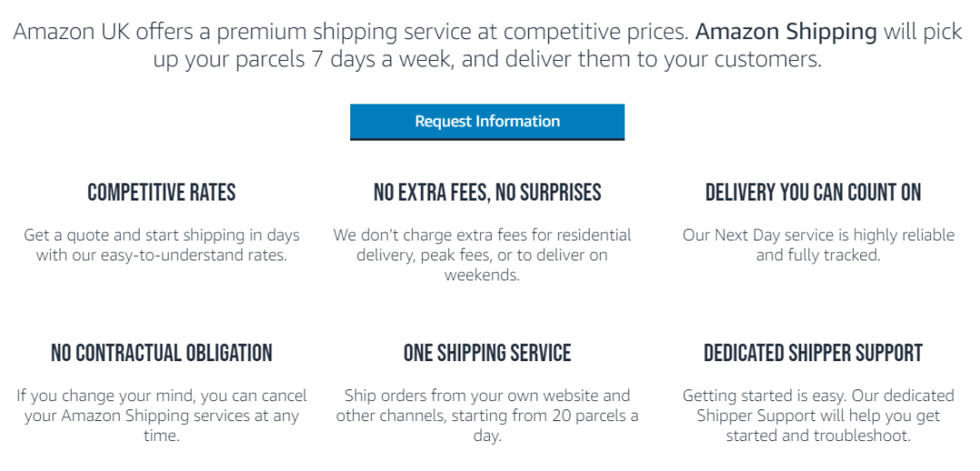Screen dimensions: 980x471
Task: Click the 'highly reliable and fully tracked' paragraph
Action: (x=818, y=245)
